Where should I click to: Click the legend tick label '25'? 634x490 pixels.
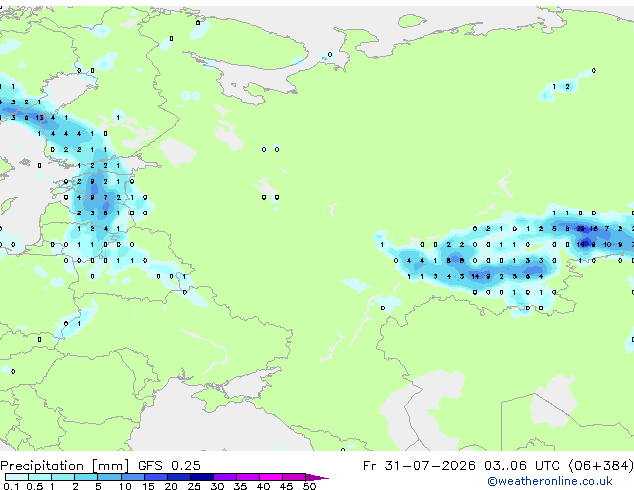194,486
